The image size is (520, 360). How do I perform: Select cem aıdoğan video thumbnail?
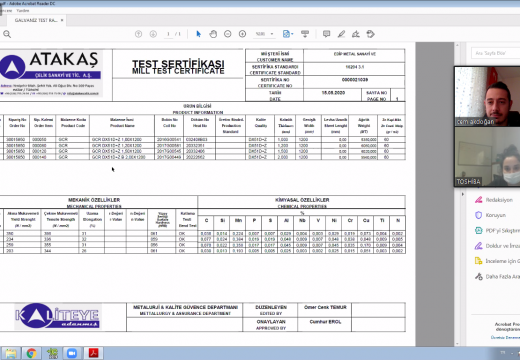(487, 96)
